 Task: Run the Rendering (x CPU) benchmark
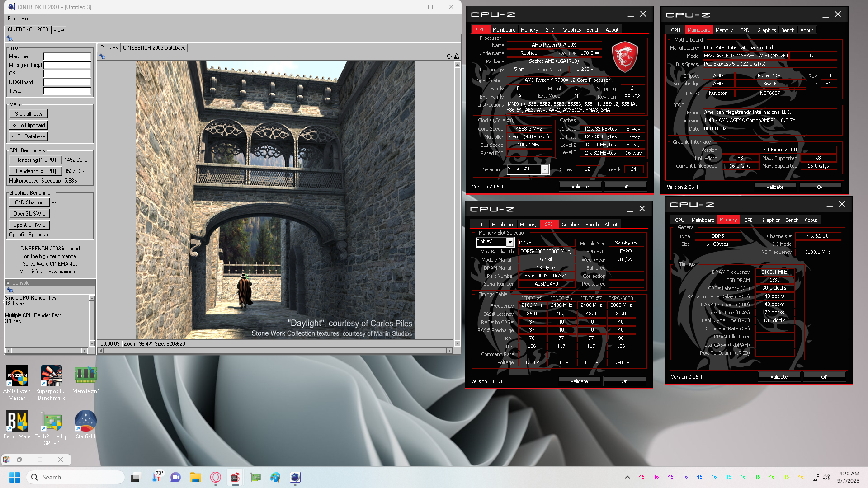pyautogui.click(x=35, y=171)
